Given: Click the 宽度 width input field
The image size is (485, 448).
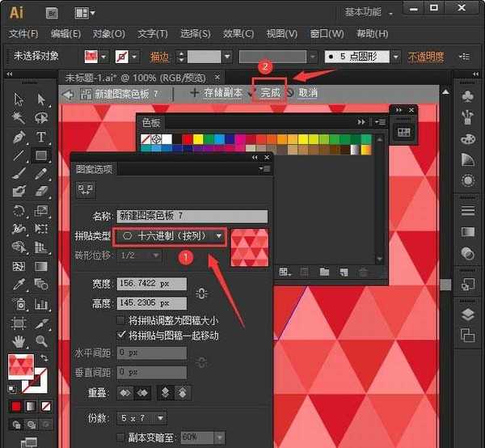Looking at the screenshot, I should pos(151,285).
